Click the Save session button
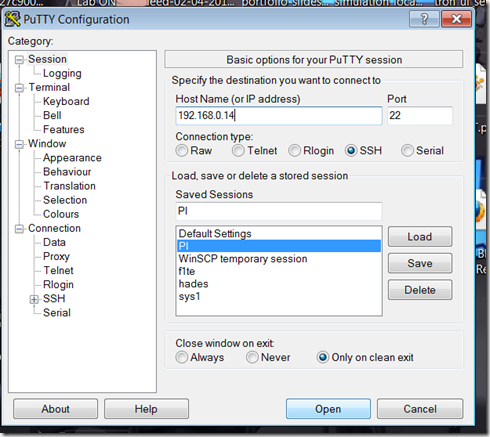The height and width of the screenshot is (437, 490). tap(420, 263)
